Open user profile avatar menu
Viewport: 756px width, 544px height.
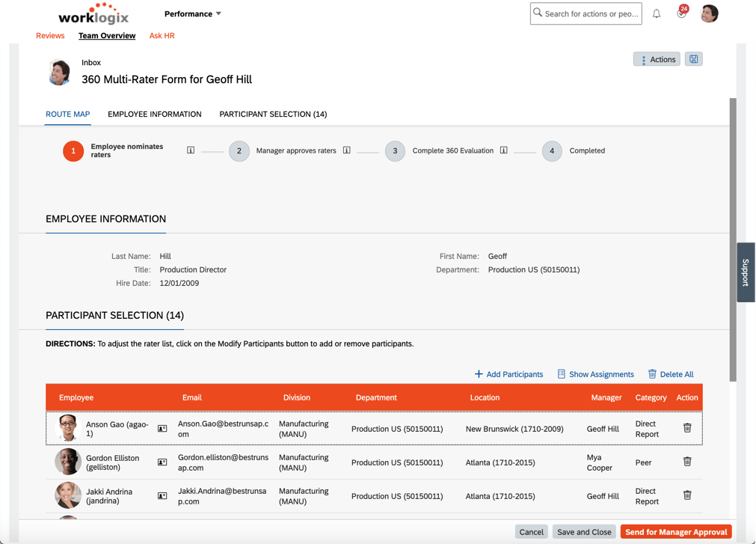coord(709,13)
